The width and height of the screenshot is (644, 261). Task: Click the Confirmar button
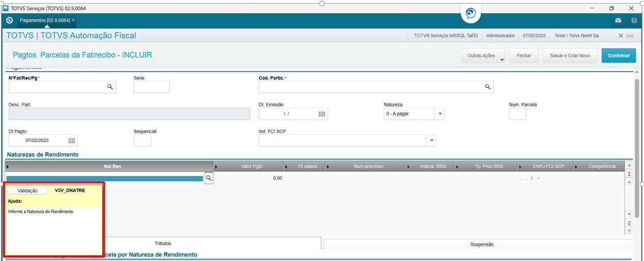click(619, 55)
